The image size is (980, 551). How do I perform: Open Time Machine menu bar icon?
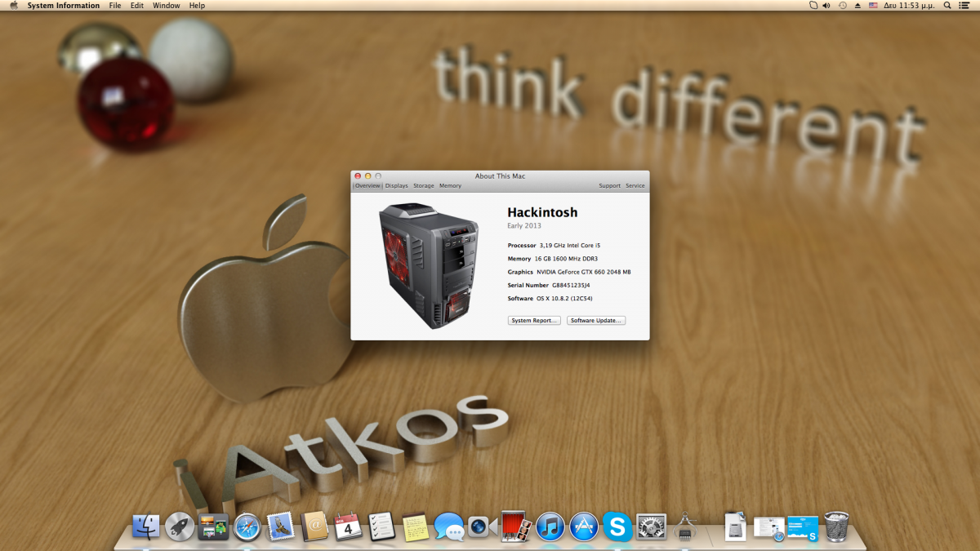[842, 6]
